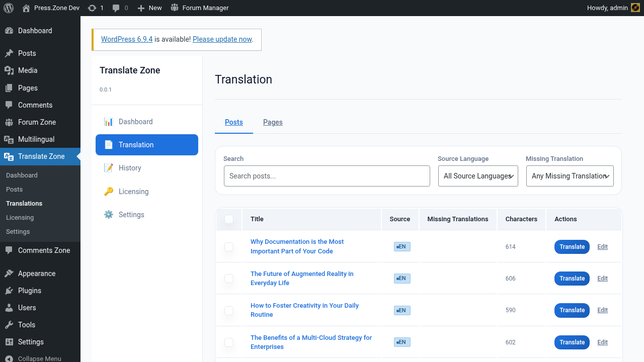Open the home icon for Press.Zone Dev
This screenshot has width=644, height=362.
pyautogui.click(x=26, y=8)
